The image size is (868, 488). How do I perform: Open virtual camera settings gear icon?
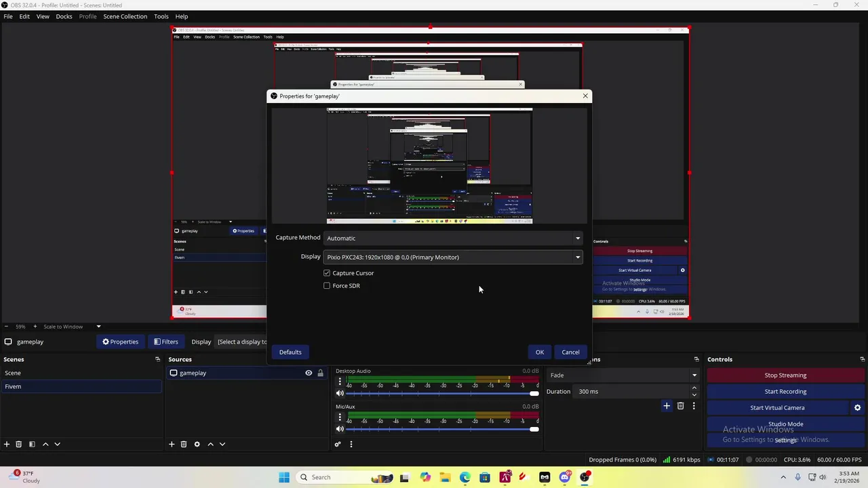coord(857,407)
